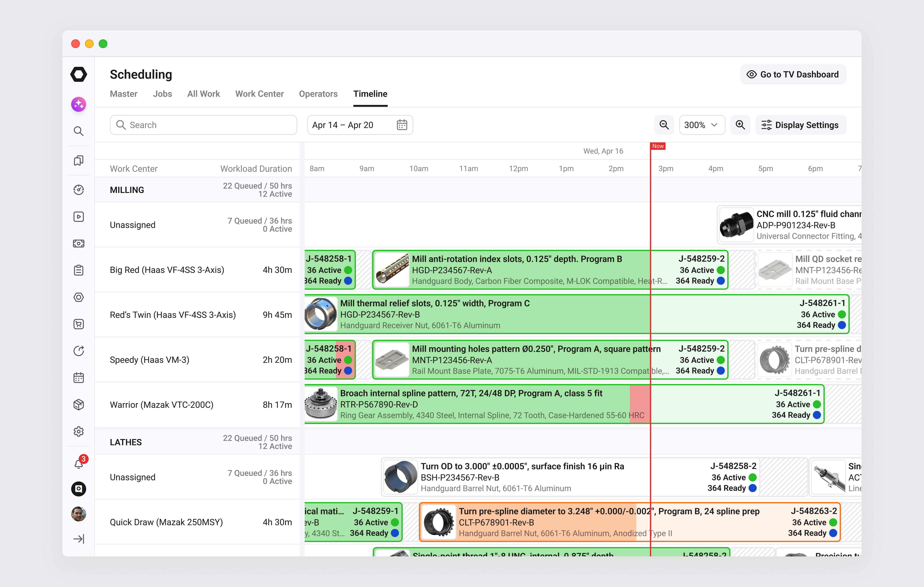The image size is (924, 587).
Task: Open the calendar icon in sidebar
Action: tap(79, 378)
